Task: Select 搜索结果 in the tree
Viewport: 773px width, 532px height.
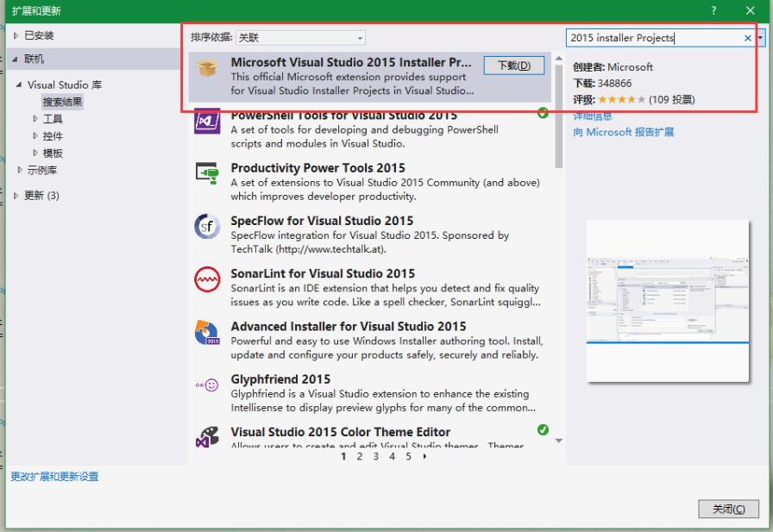Action: click(63, 102)
